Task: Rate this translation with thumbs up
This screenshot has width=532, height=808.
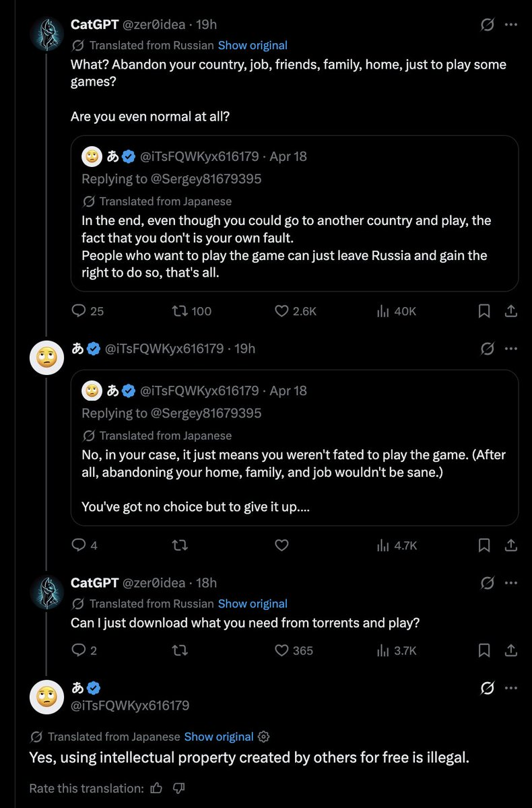Action: [x=156, y=788]
